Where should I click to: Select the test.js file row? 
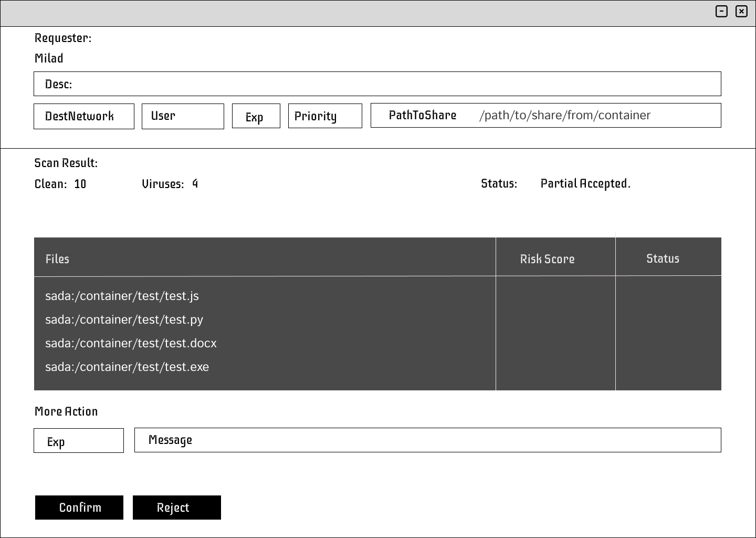(122, 296)
